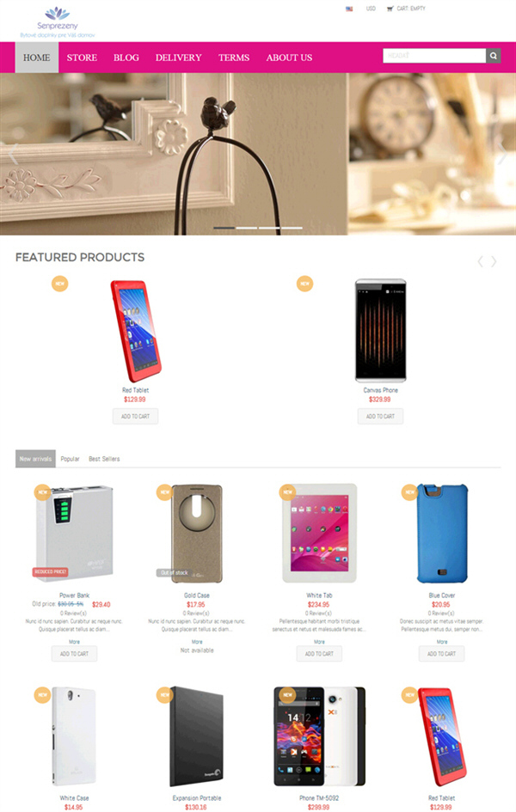Click into the search input field
516x812 pixels.
(x=434, y=55)
